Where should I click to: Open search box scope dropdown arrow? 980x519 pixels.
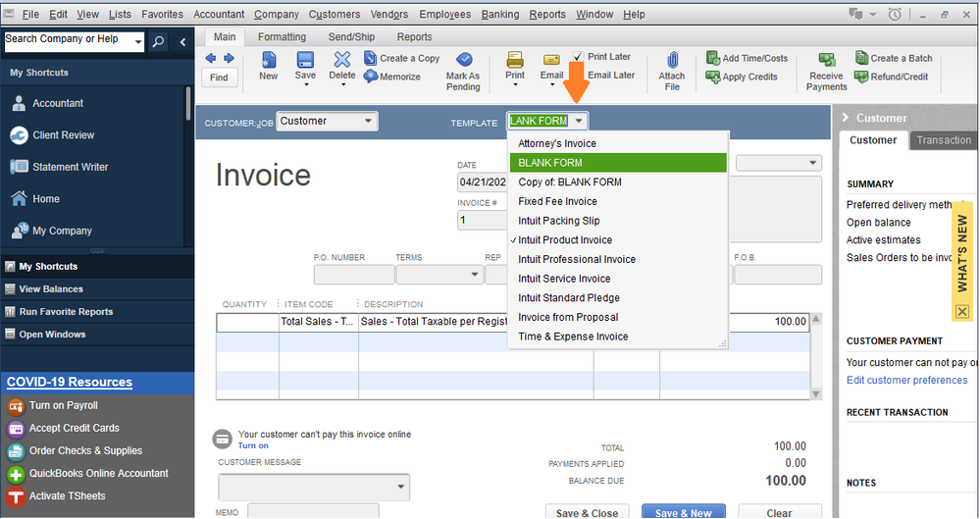(138, 42)
